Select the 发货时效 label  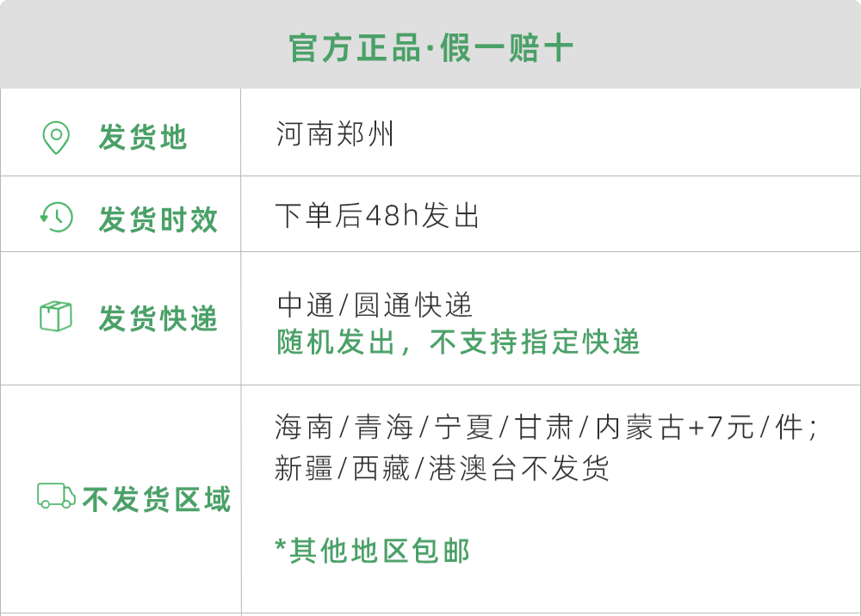[158, 219]
